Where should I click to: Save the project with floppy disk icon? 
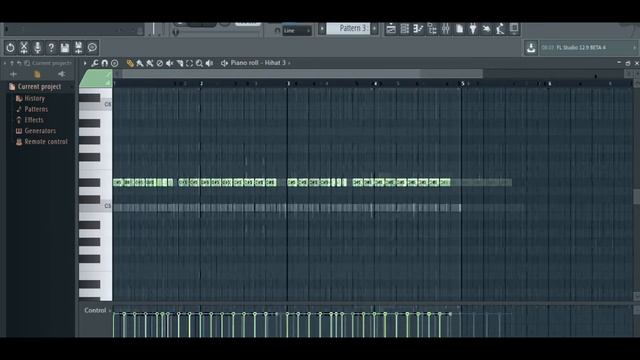(x=65, y=48)
